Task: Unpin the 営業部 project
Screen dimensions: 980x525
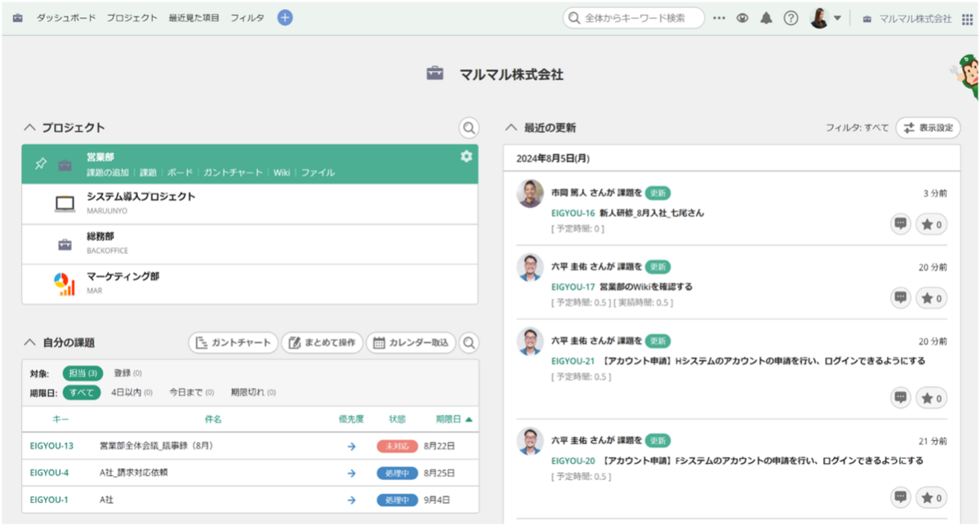Action: [x=40, y=164]
